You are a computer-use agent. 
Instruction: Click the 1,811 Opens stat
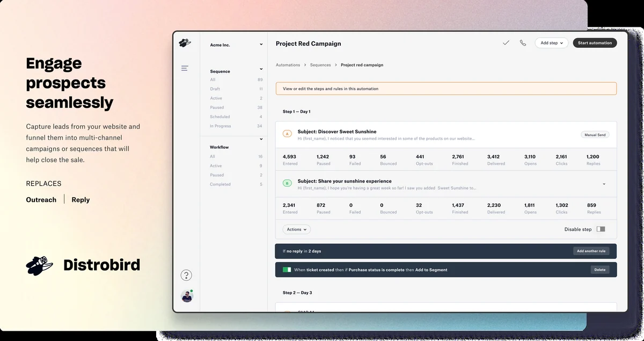(530, 208)
